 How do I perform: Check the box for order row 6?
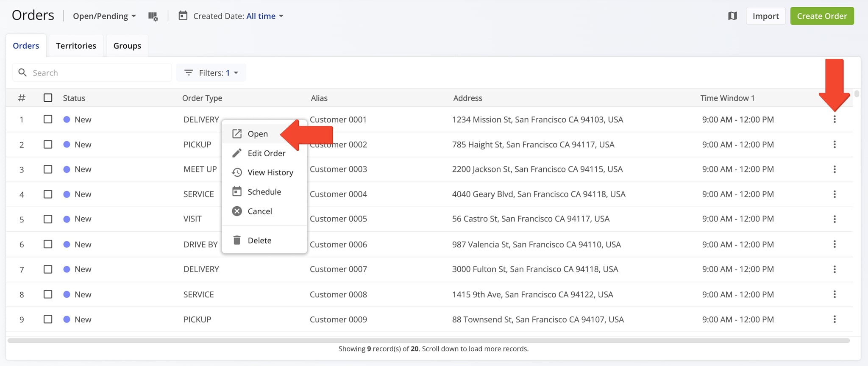click(x=48, y=244)
